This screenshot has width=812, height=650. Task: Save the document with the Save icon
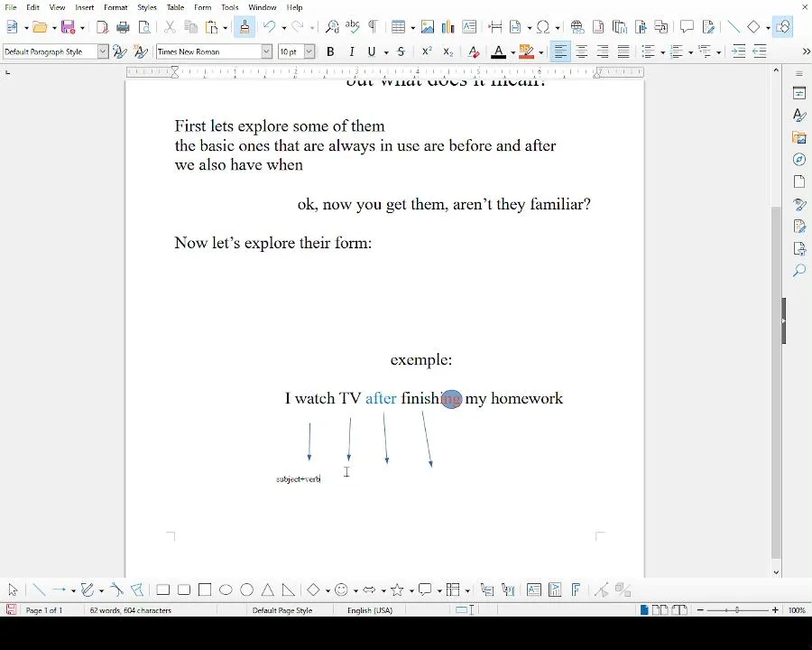[x=68, y=27]
